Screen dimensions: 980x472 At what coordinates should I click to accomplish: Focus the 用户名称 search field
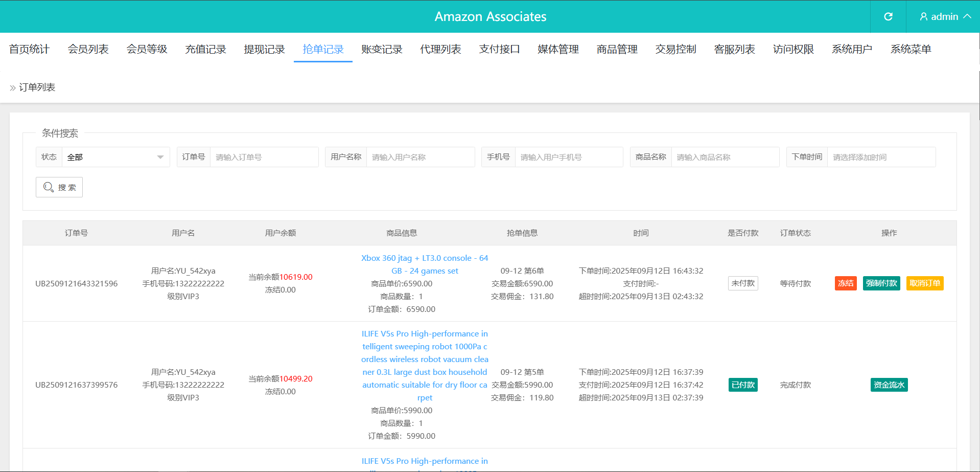click(x=420, y=157)
